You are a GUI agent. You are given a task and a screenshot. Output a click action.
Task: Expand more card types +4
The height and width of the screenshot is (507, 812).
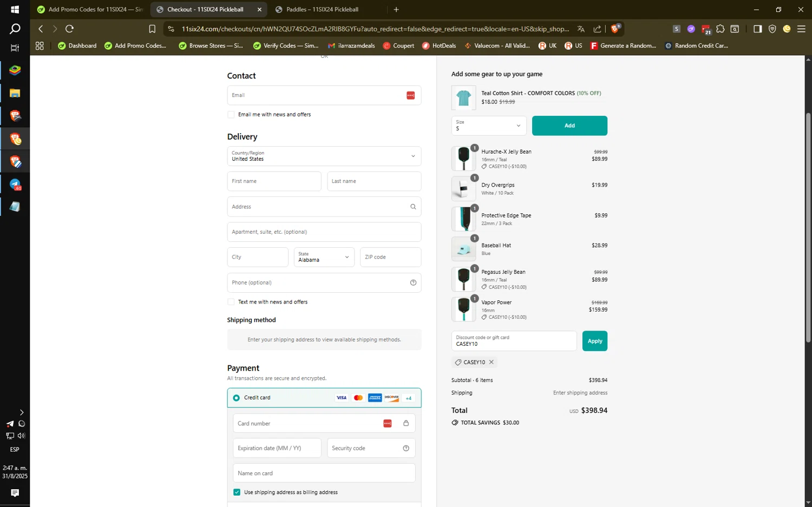point(409,398)
